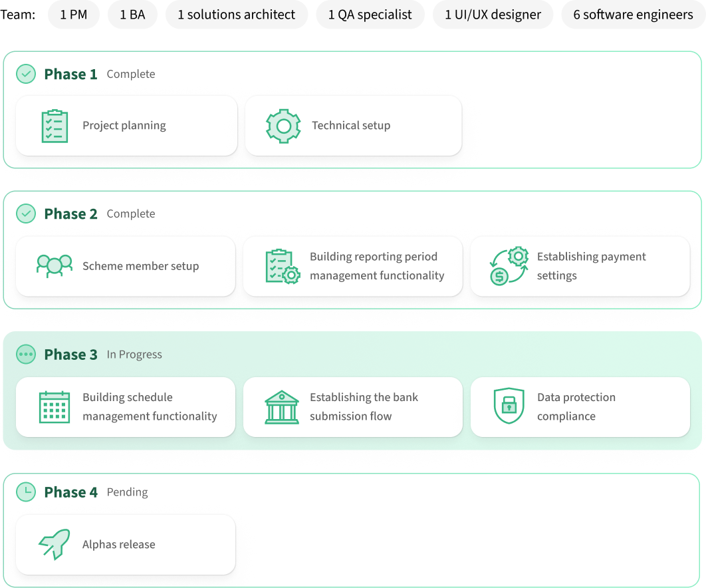The image size is (706, 588).
Task: Click the Project planning label
Action: click(x=124, y=125)
